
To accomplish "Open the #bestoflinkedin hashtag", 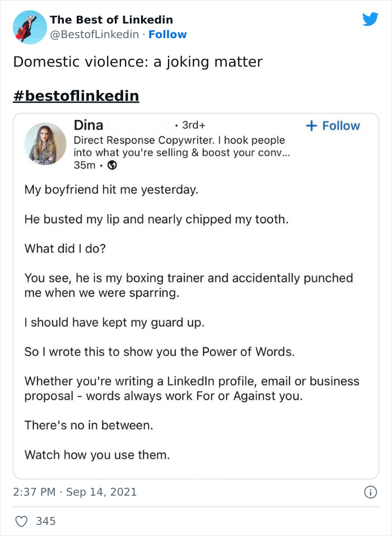I will tap(76, 95).
